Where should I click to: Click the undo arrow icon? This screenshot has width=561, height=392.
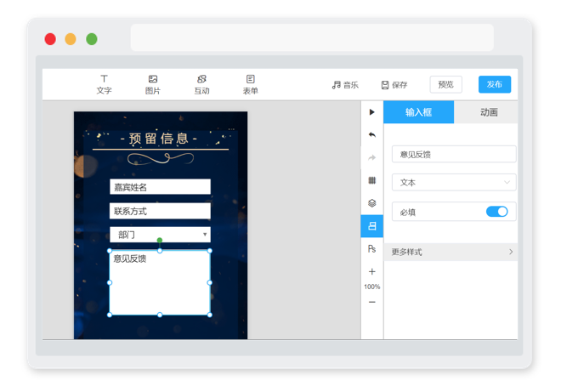point(372,134)
